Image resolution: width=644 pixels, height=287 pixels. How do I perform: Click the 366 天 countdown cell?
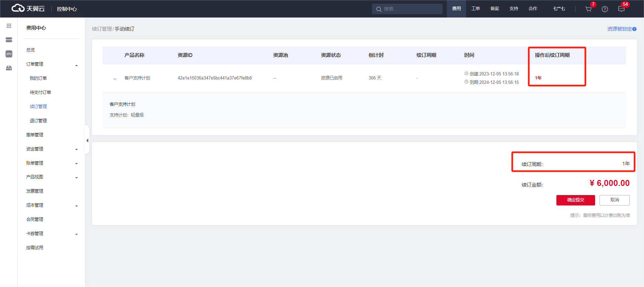(375, 78)
